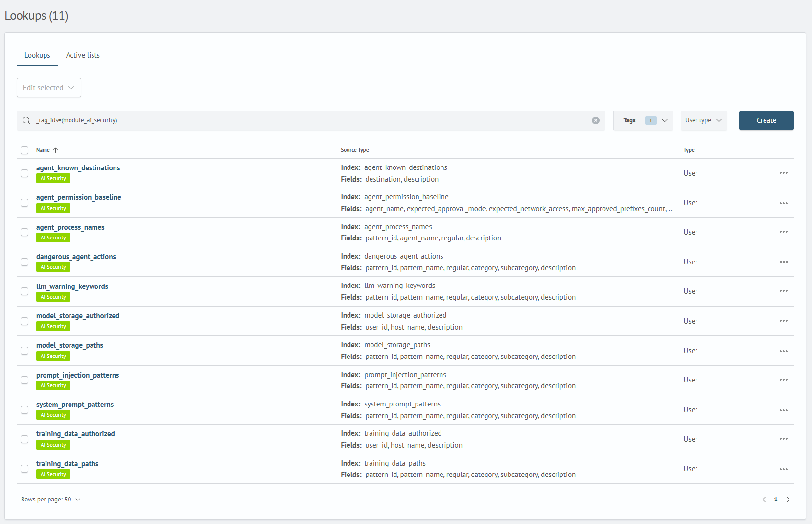Open the agent_process_names lookup
Image resolution: width=812 pixels, height=524 pixels.
tap(70, 227)
